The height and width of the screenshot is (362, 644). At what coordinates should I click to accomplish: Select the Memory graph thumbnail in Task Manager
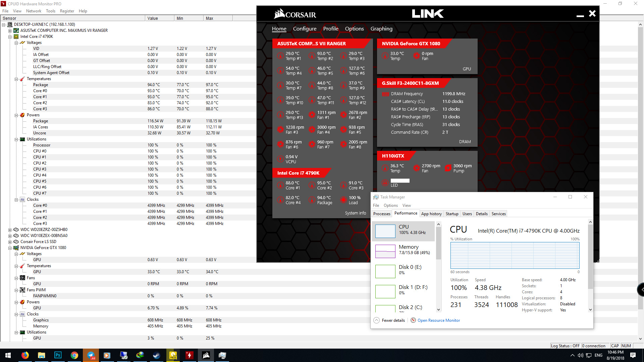click(385, 251)
